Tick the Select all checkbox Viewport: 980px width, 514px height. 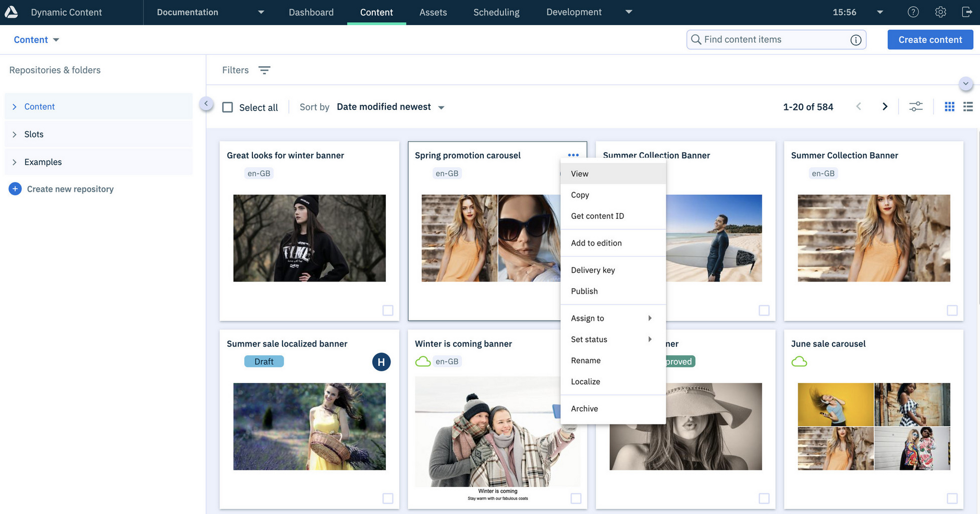click(x=228, y=107)
